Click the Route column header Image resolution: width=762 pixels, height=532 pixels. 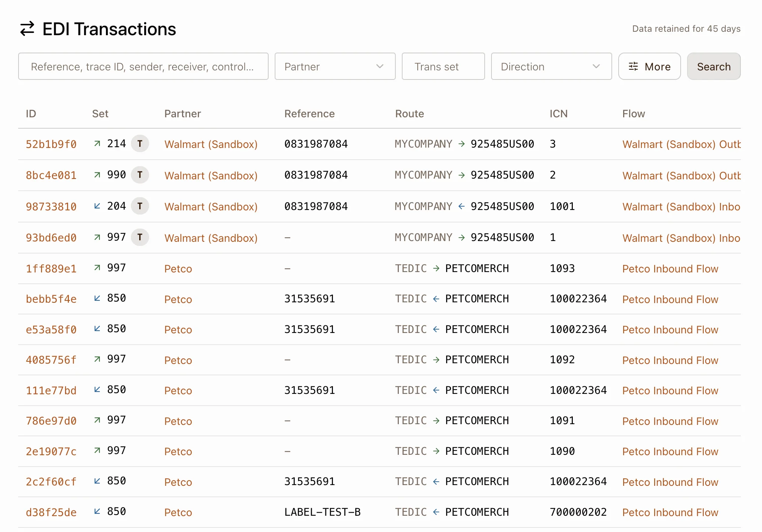(x=409, y=114)
